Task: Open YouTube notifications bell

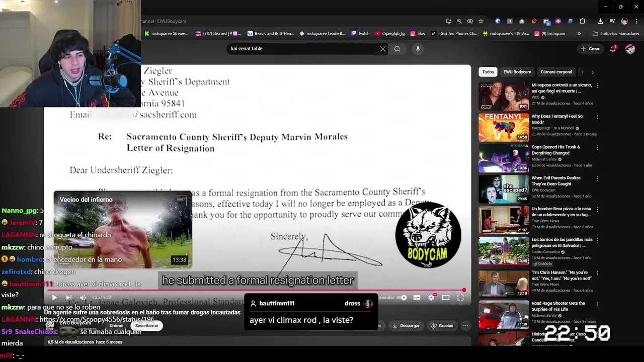Action: click(x=613, y=49)
